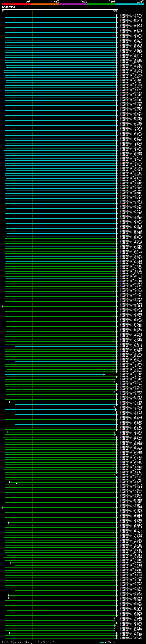Image resolution: width=146 pixels, height=644 pixels.
Task: Click hit label UniRef100_A9ZT78
Action: [x=131, y=63]
